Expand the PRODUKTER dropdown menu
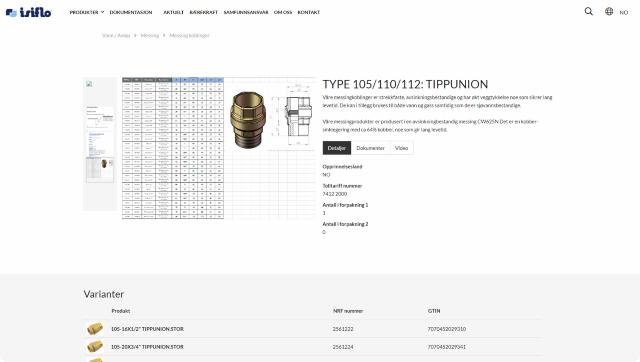This screenshot has height=362, width=640. [x=87, y=12]
